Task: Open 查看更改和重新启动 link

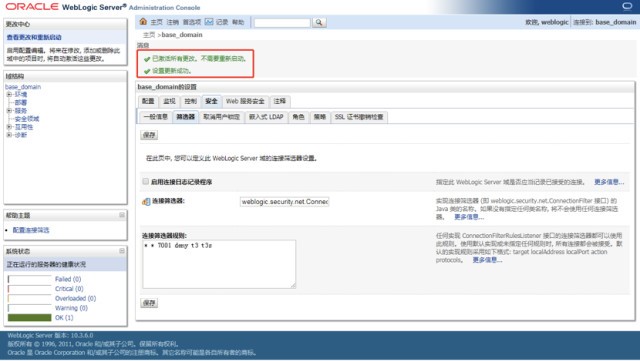Action: 34,37
